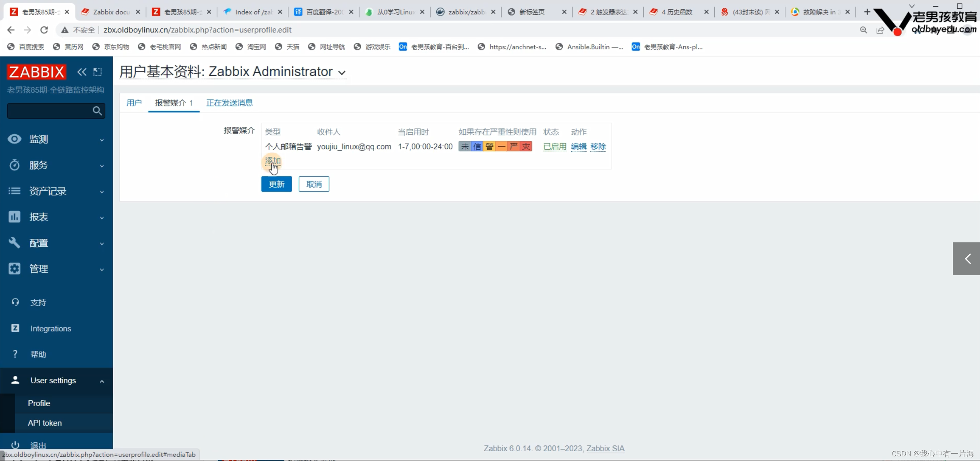Image resolution: width=980 pixels, height=461 pixels.
Task: Click the not-secure warning icon in address bar
Action: [65, 30]
